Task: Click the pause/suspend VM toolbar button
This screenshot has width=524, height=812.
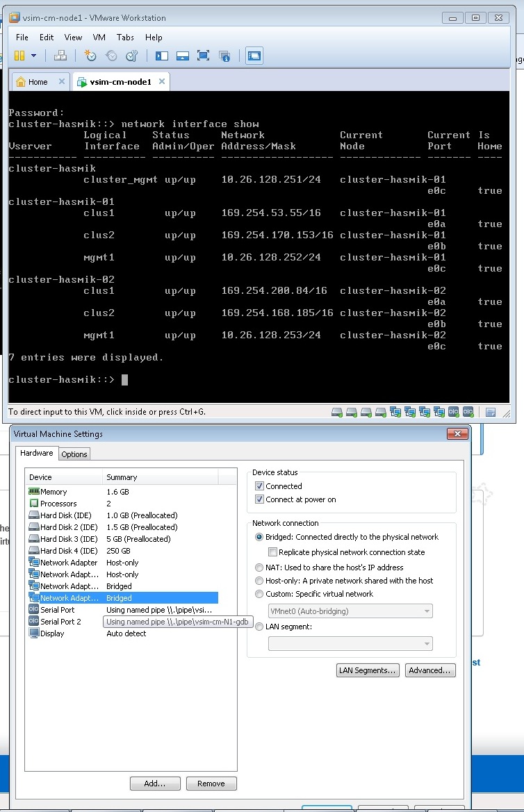Action: pyautogui.click(x=19, y=56)
